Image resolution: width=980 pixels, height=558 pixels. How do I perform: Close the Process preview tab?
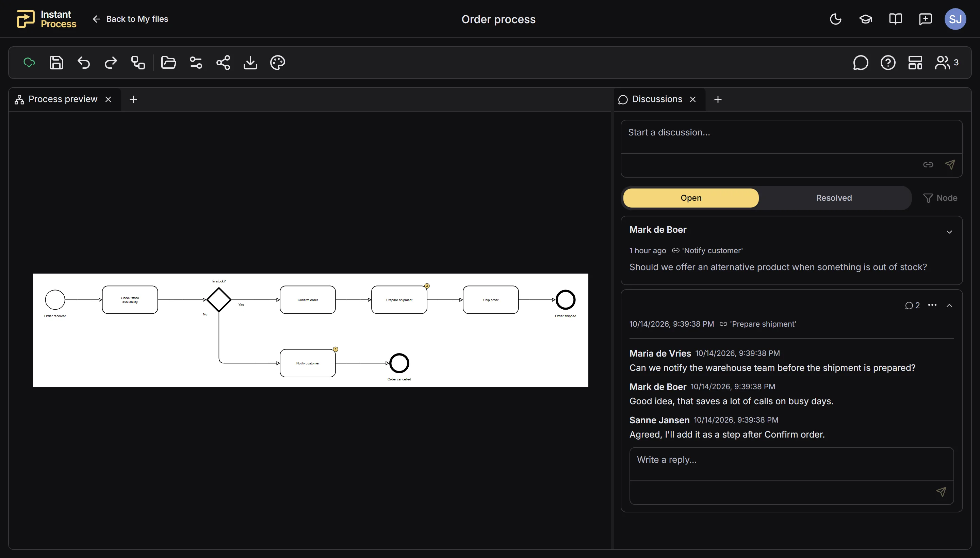(x=109, y=99)
